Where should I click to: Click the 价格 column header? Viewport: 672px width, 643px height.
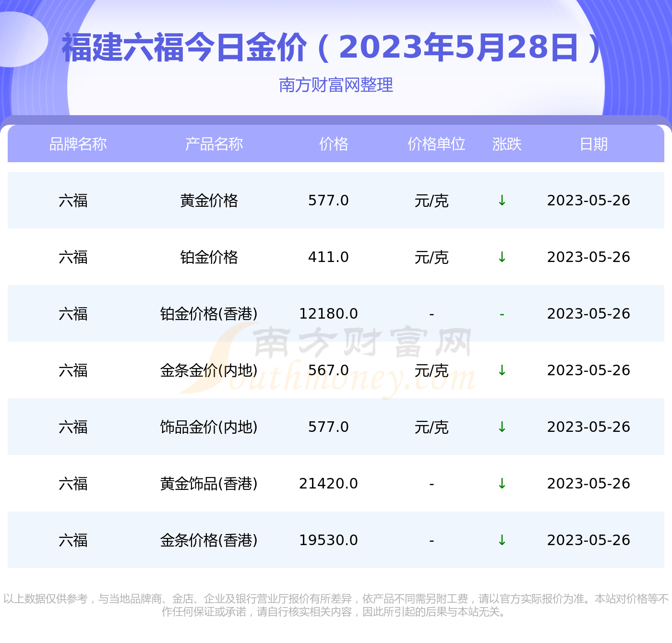pos(334,144)
